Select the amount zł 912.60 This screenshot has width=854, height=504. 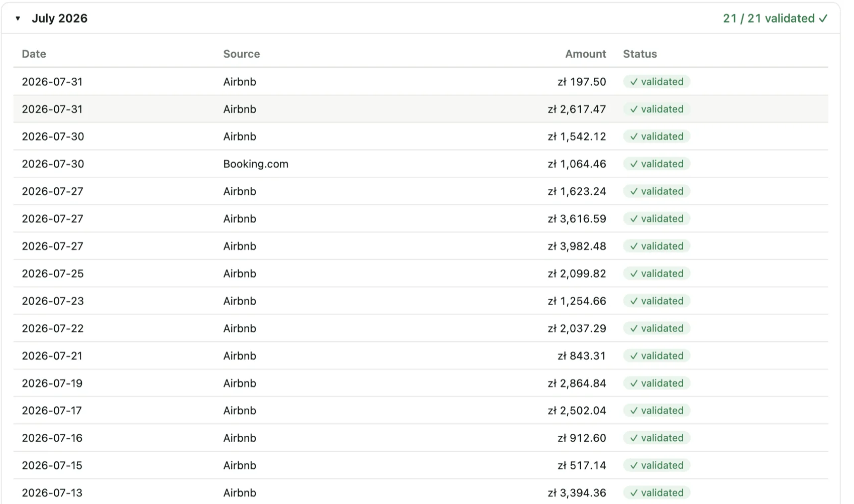(582, 438)
